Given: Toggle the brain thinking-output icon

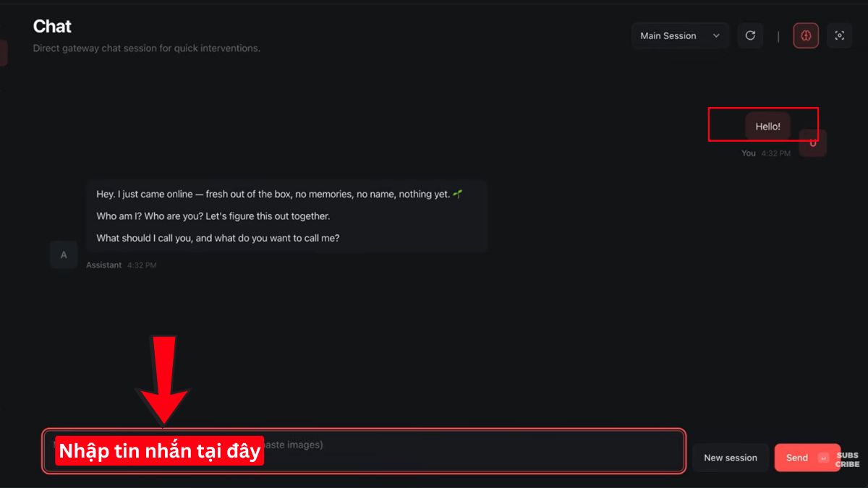Looking at the screenshot, I should [806, 35].
